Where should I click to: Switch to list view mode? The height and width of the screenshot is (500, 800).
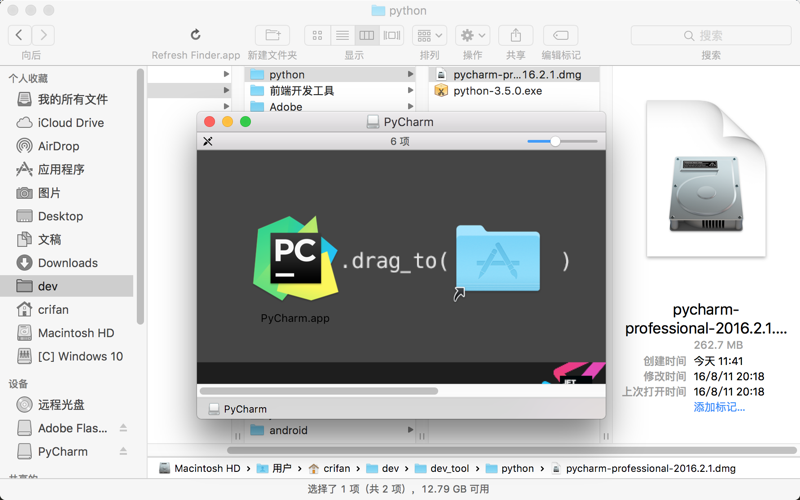point(342,35)
